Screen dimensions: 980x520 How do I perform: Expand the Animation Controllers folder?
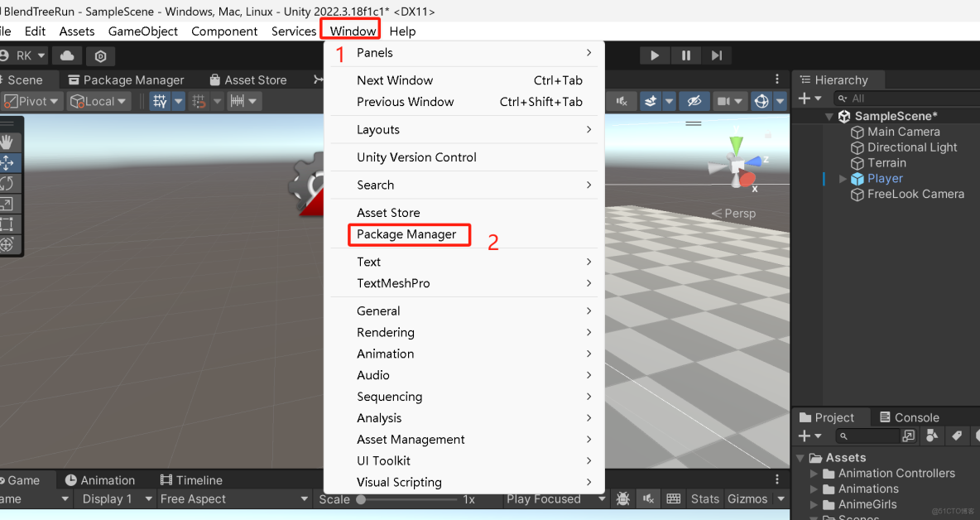tap(812, 473)
